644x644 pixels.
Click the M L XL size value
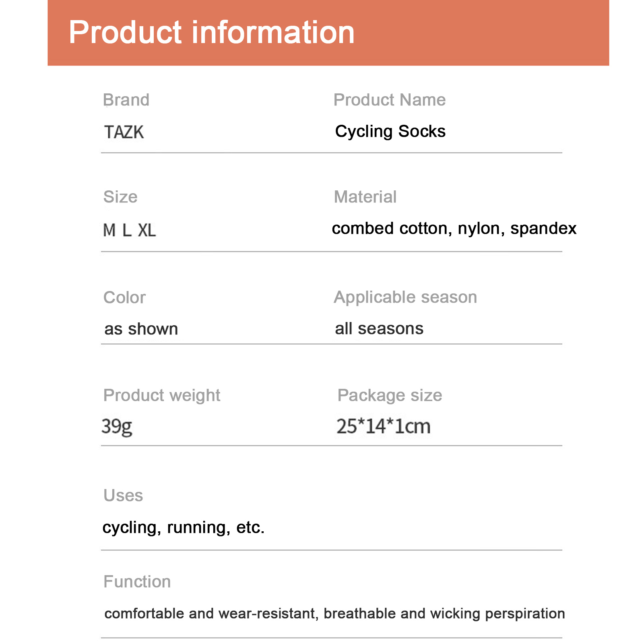[129, 230]
